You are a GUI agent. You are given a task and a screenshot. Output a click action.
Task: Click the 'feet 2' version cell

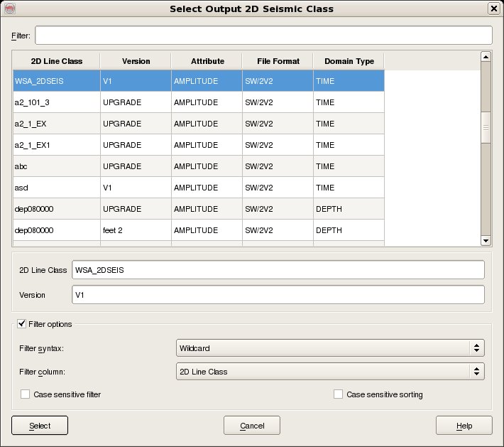(x=136, y=230)
